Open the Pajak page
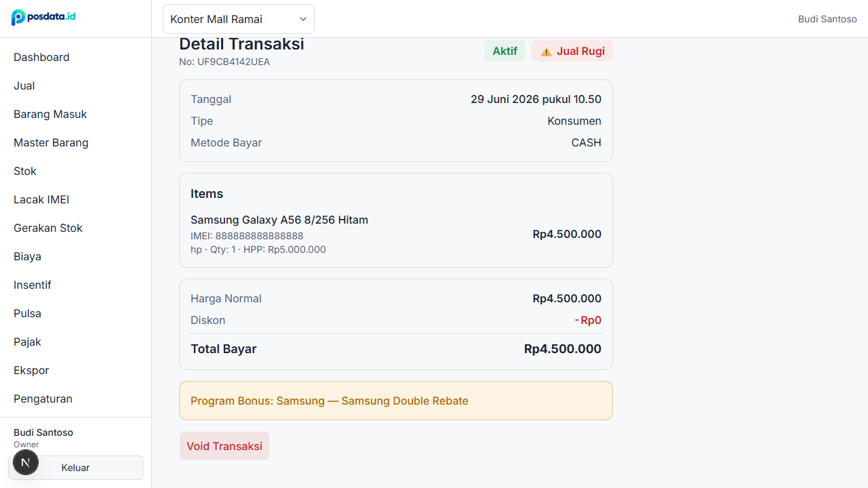 (27, 342)
